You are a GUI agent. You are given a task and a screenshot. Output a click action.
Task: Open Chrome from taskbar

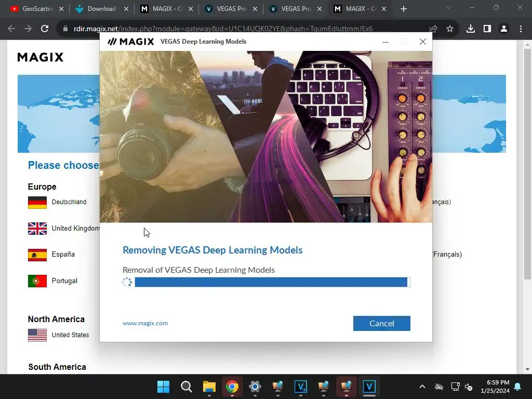point(232,387)
